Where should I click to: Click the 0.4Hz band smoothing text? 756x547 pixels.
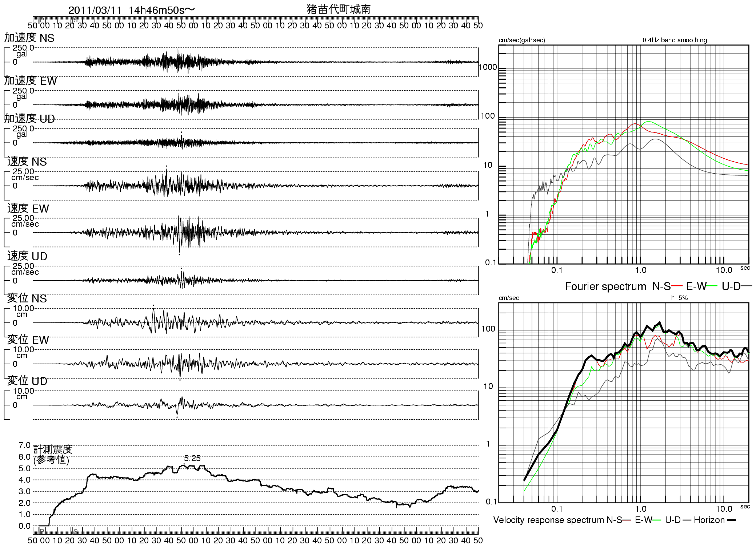675,40
